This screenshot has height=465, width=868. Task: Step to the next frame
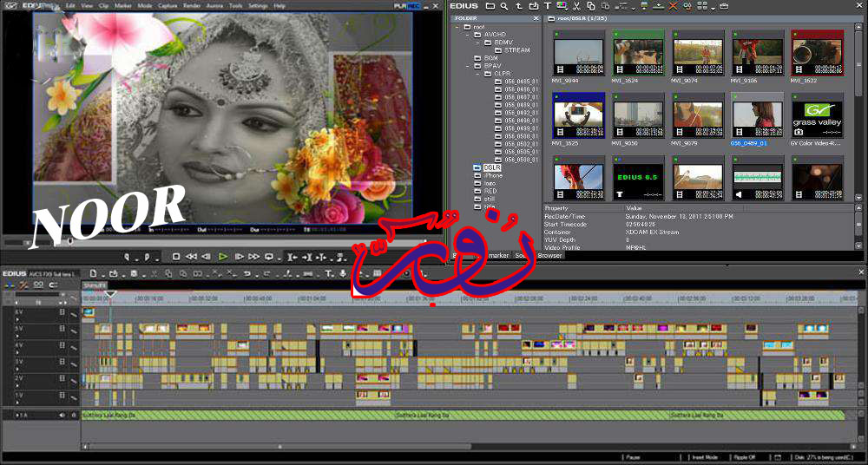pos(240,257)
